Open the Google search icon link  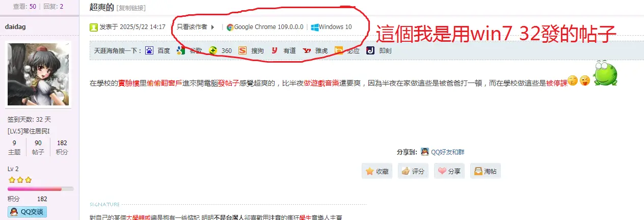180,50
